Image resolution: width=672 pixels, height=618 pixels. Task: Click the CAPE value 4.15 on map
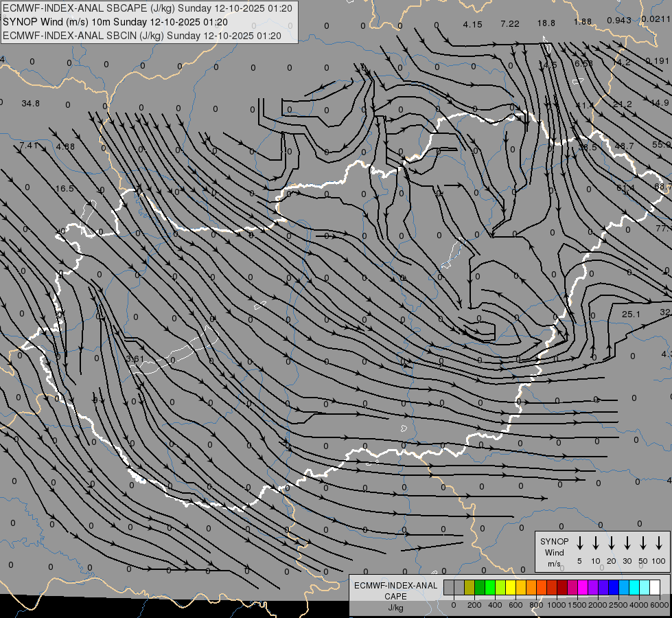[x=472, y=25]
